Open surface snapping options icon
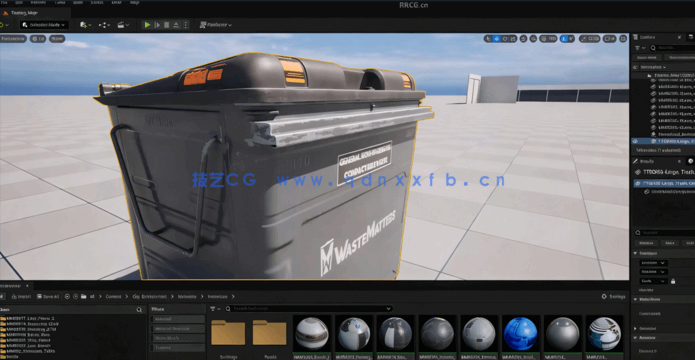 tap(533, 39)
